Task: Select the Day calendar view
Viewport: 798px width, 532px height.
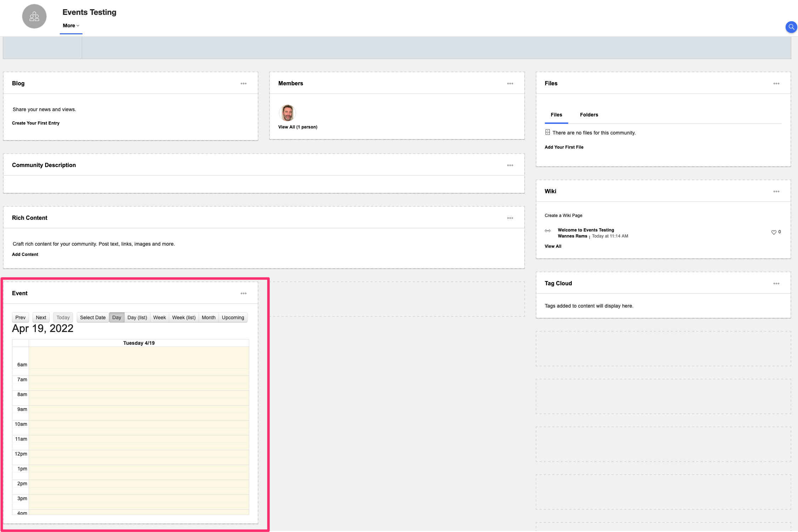Action: coord(117,318)
